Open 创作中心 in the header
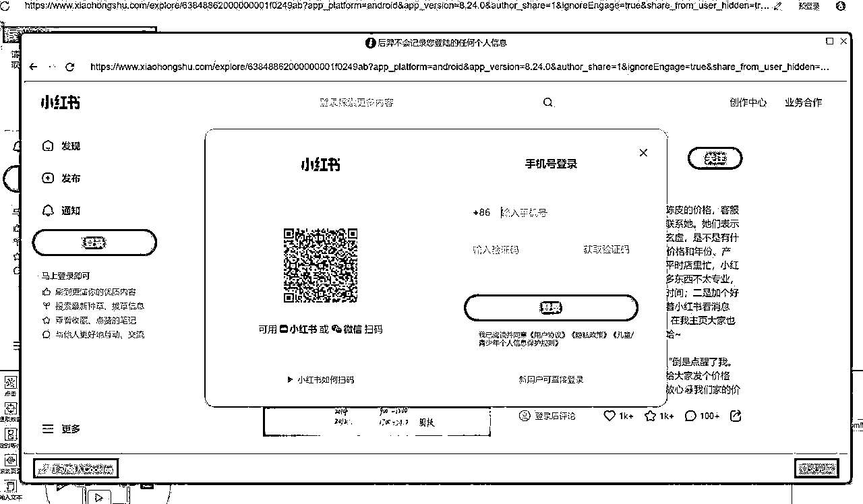This screenshot has height=504, width=863. [748, 102]
